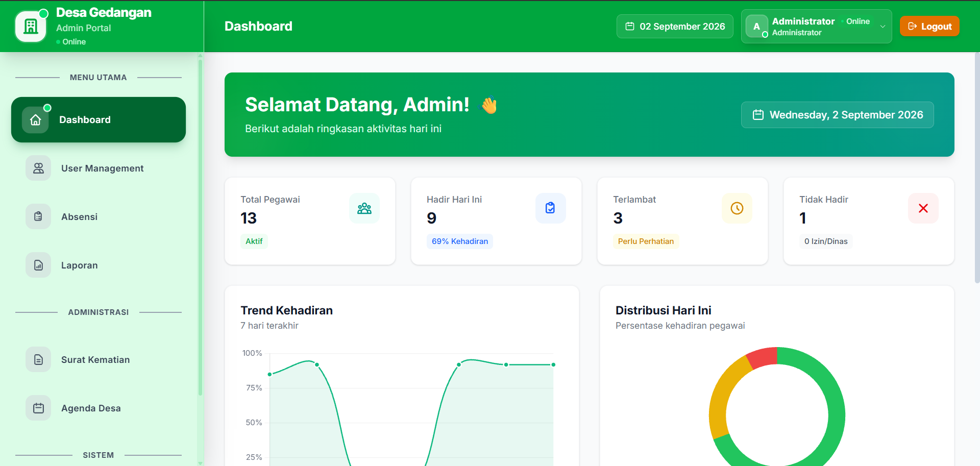Screen dimensions: 980x466
Task: Click the Distribusi Hari Ini heading
Action: (x=663, y=310)
